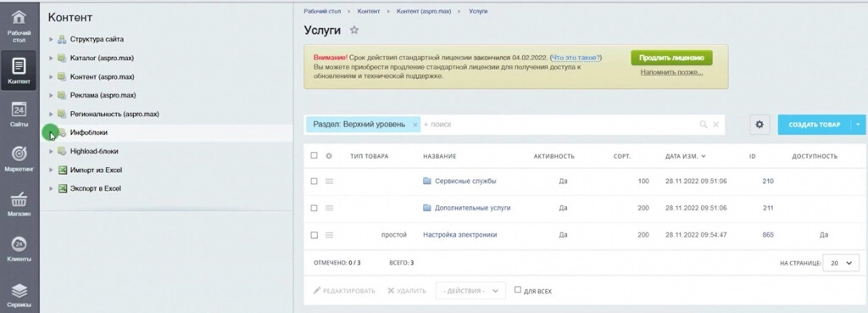Open the Создать товар dropdown arrow
This screenshot has height=313, width=868.
pos(858,125)
